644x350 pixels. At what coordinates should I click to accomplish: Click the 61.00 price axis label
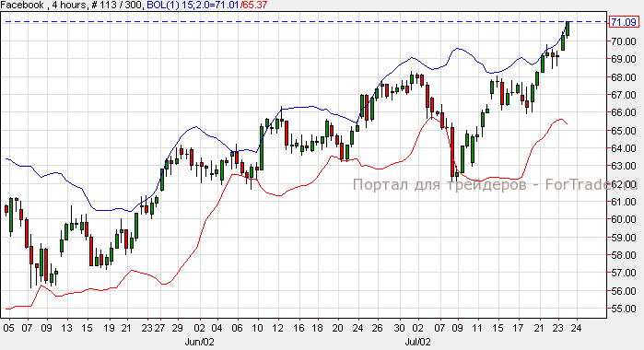pos(623,202)
